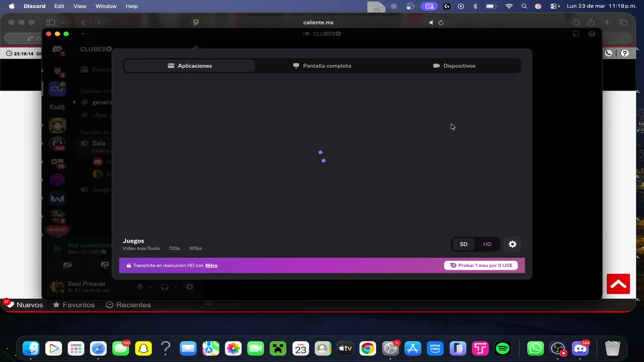Click 30fps frame rate label
Image resolution: width=644 pixels, height=362 pixels.
click(195, 248)
